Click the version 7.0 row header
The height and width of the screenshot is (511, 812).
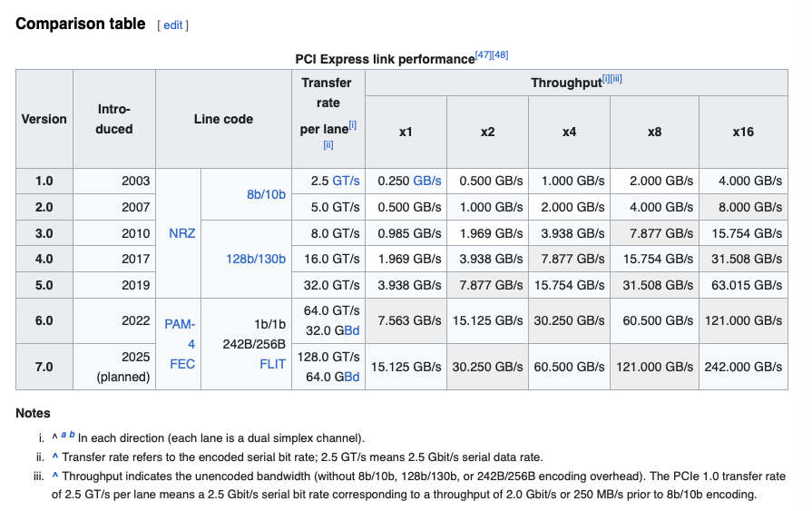[x=44, y=367]
